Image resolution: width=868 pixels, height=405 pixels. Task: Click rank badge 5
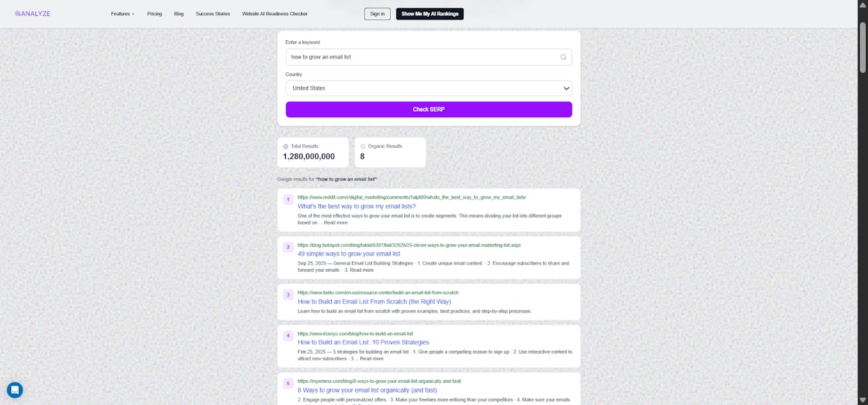coord(288,383)
